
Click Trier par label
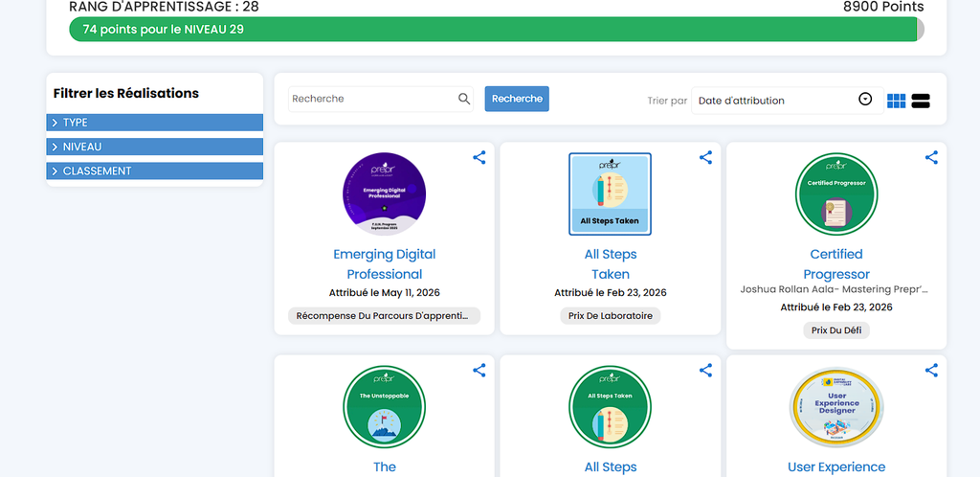pyautogui.click(x=667, y=101)
